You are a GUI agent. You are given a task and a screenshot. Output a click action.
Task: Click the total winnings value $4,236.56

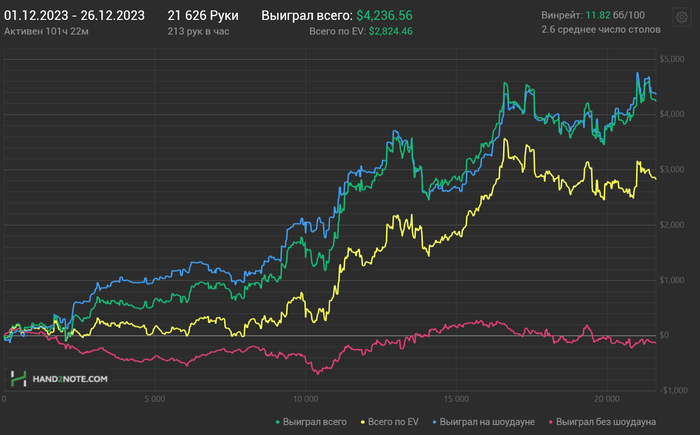click(x=384, y=16)
